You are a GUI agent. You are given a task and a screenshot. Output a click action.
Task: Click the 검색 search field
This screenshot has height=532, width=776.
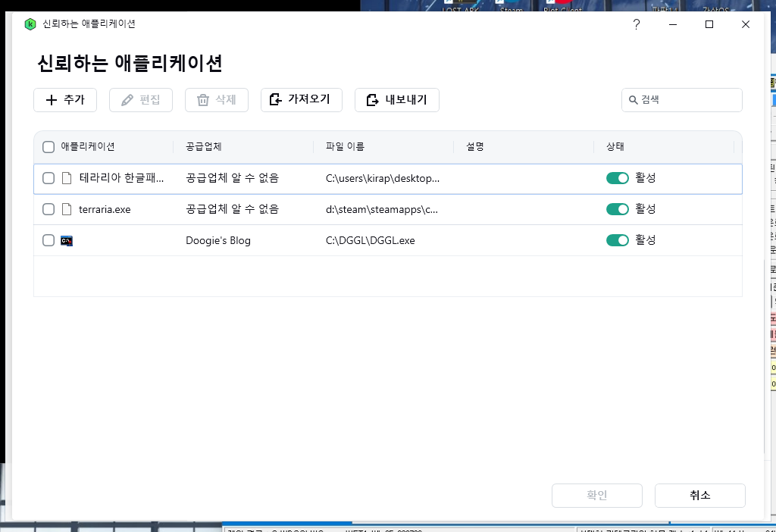[681, 100]
